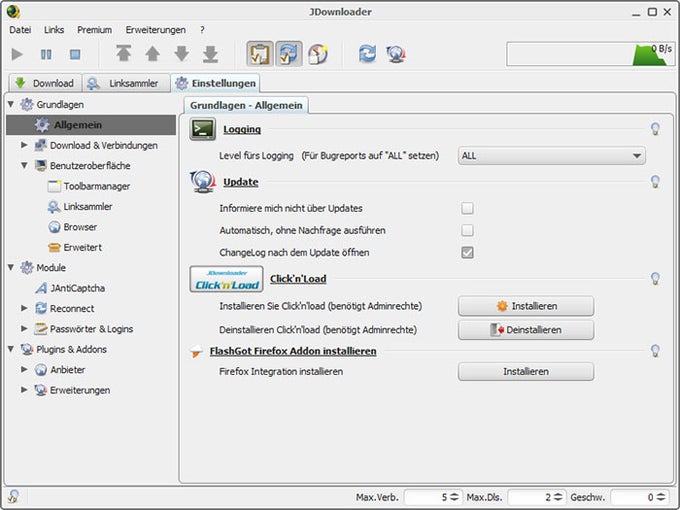
Task: Switch to the Linksammler tab
Action: (x=126, y=83)
